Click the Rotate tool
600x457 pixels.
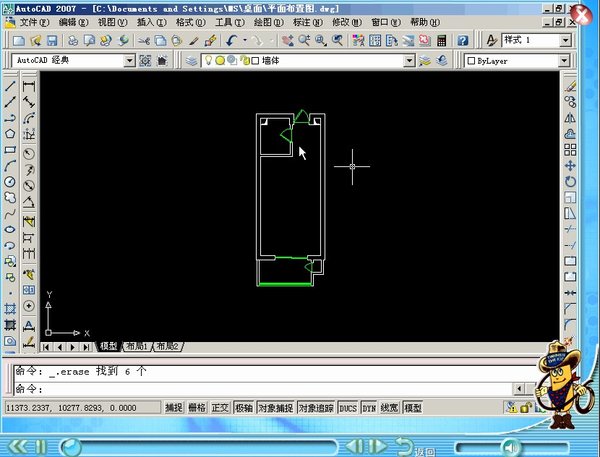(x=570, y=181)
